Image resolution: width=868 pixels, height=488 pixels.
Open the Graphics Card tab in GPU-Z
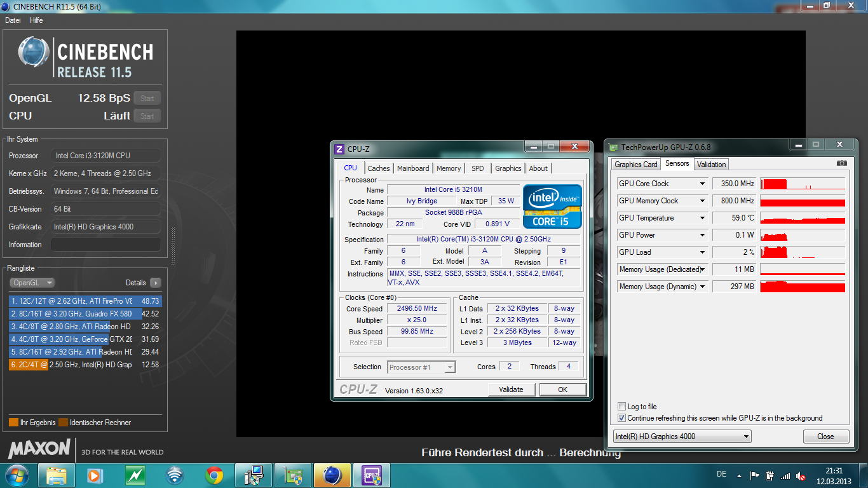[635, 164]
